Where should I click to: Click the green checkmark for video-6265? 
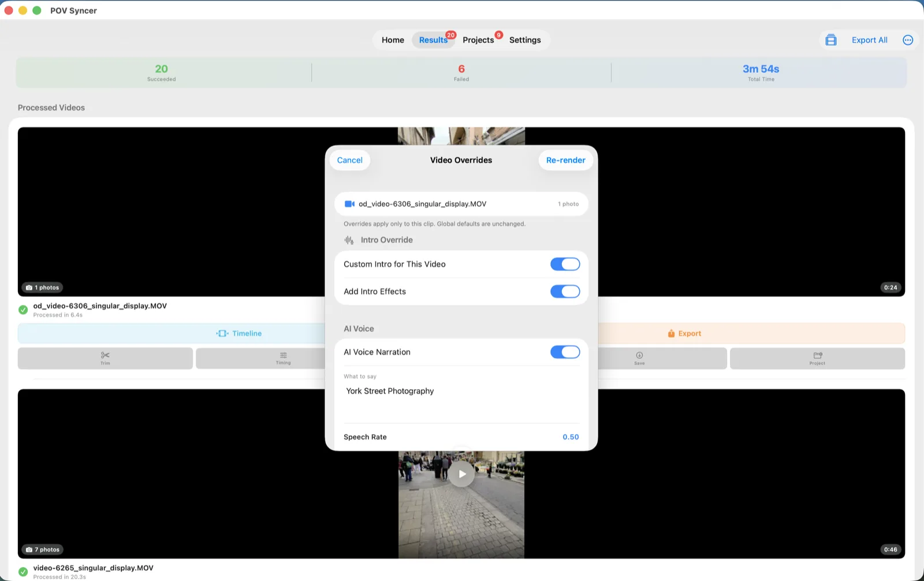(23, 572)
